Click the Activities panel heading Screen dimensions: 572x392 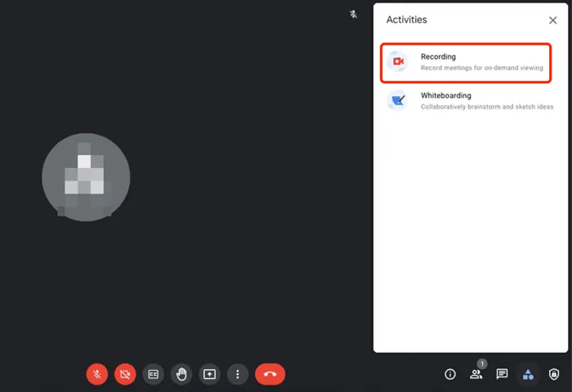tap(406, 20)
